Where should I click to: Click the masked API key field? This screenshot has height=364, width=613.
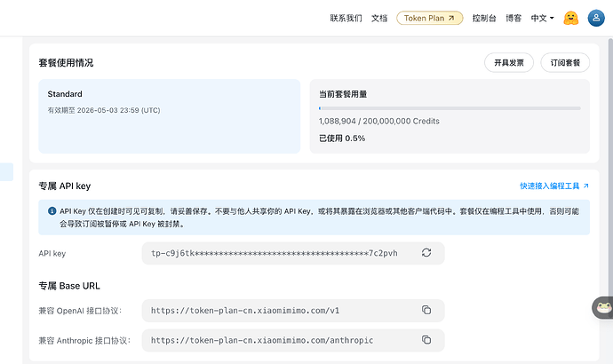tap(293, 253)
